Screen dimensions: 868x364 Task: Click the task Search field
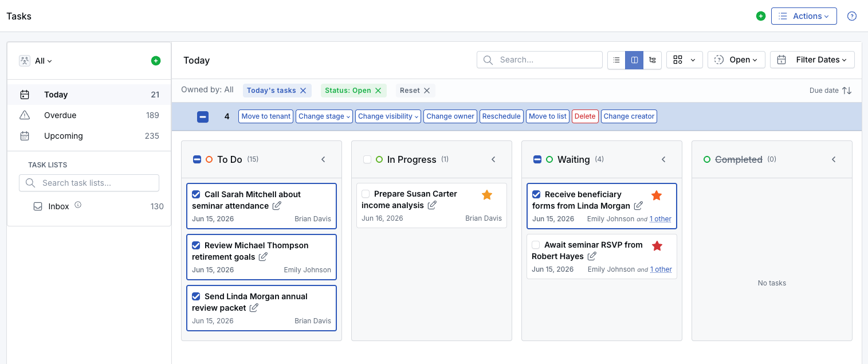coord(540,60)
